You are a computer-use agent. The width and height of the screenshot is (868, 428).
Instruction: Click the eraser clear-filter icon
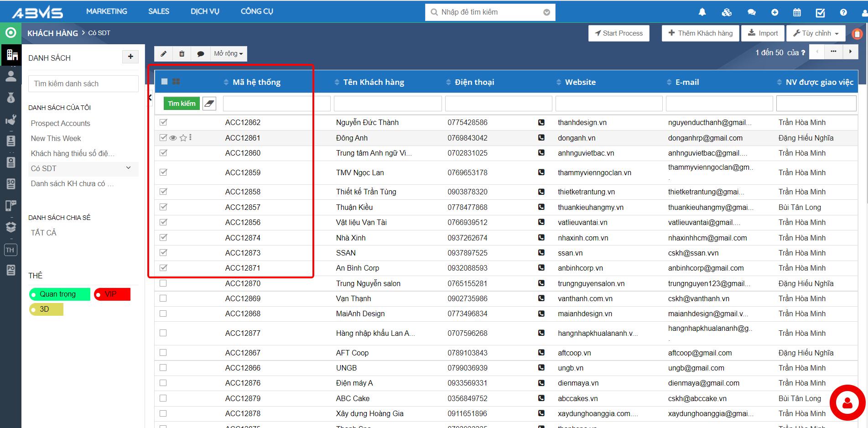tap(209, 104)
